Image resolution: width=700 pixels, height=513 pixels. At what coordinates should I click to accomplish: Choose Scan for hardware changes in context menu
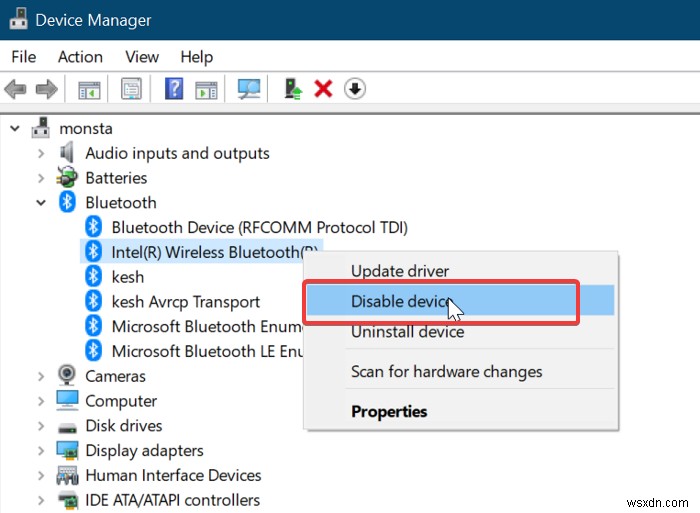[461, 371]
